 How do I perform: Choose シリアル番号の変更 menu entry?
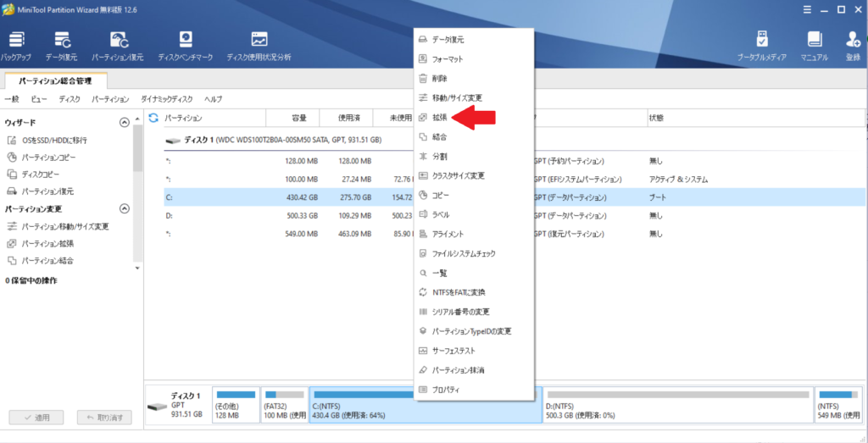tap(473, 312)
